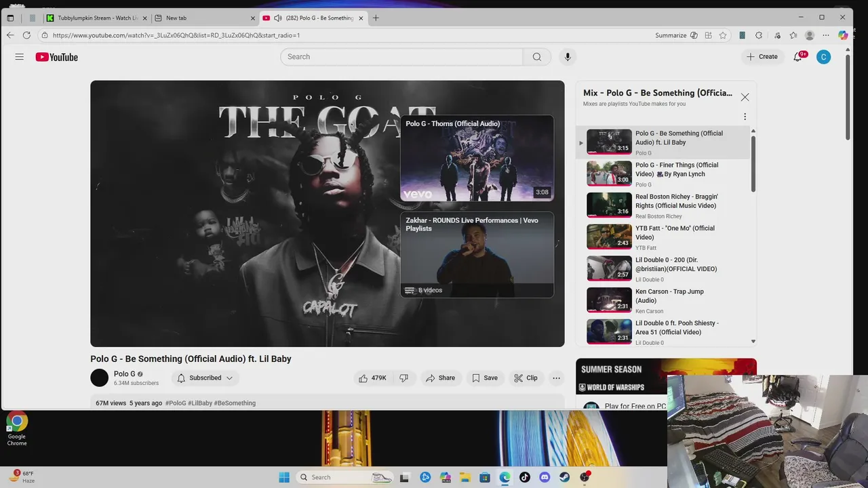Open the #LilBaby hashtag link

pos(200,403)
